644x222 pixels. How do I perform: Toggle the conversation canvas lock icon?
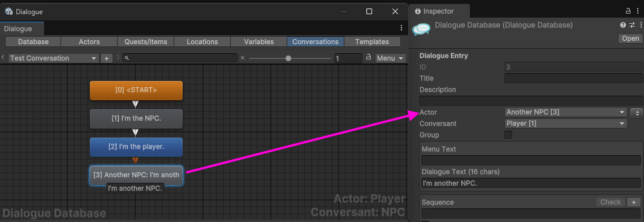(x=369, y=58)
